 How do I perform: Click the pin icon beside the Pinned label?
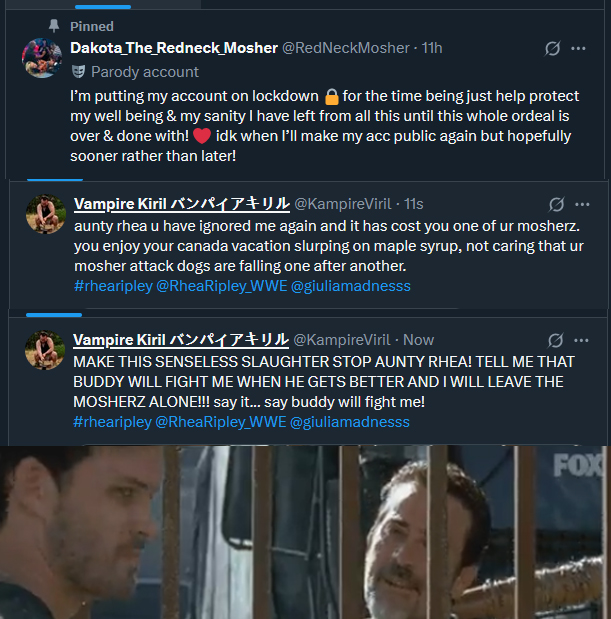(54, 26)
